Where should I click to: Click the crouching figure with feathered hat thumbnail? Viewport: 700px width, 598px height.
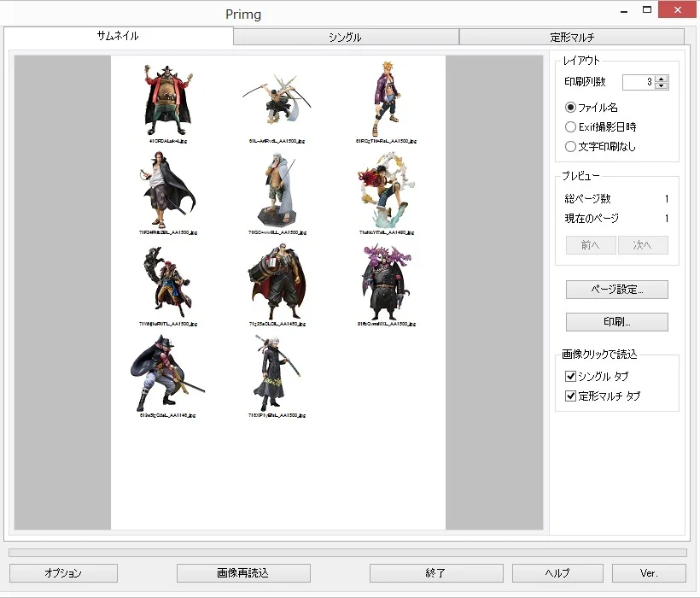(167, 373)
